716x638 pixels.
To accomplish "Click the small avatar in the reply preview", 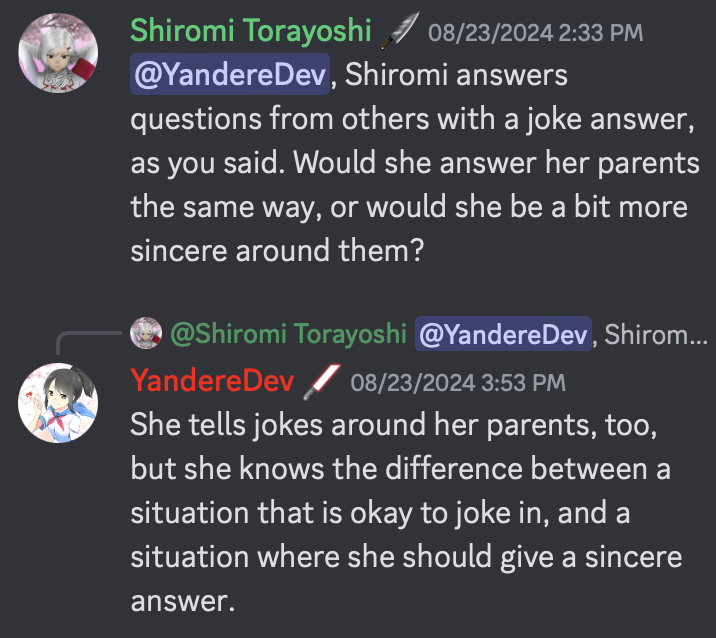I will (147, 334).
